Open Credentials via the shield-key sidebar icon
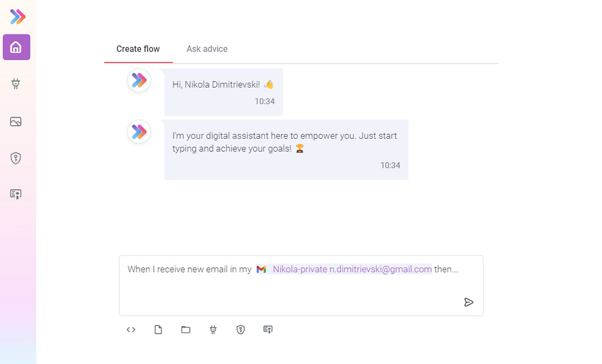The width and height of the screenshot is (602, 364). pyautogui.click(x=17, y=158)
